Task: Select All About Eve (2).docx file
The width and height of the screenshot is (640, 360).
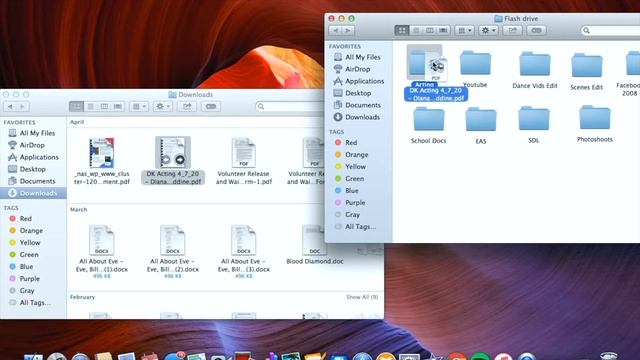Action: click(173, 240)
